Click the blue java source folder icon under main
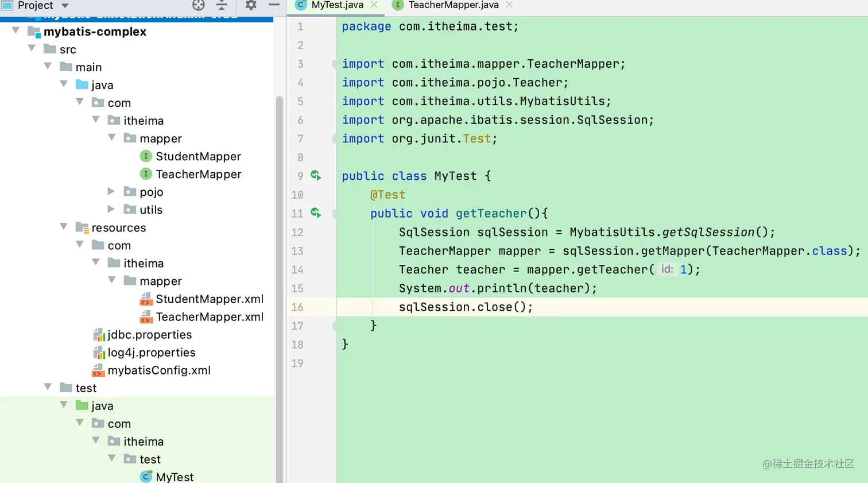This screenshot has width=868, height=483. [82, 85]
